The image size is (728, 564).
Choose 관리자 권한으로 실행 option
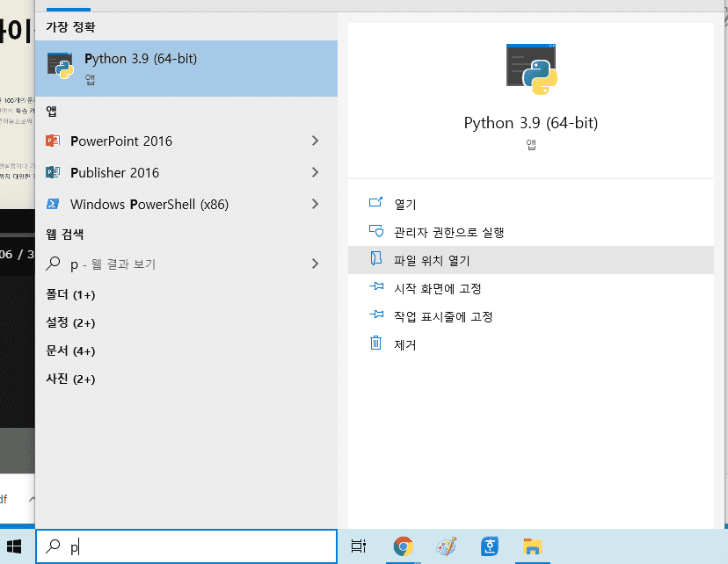[531, 232]
